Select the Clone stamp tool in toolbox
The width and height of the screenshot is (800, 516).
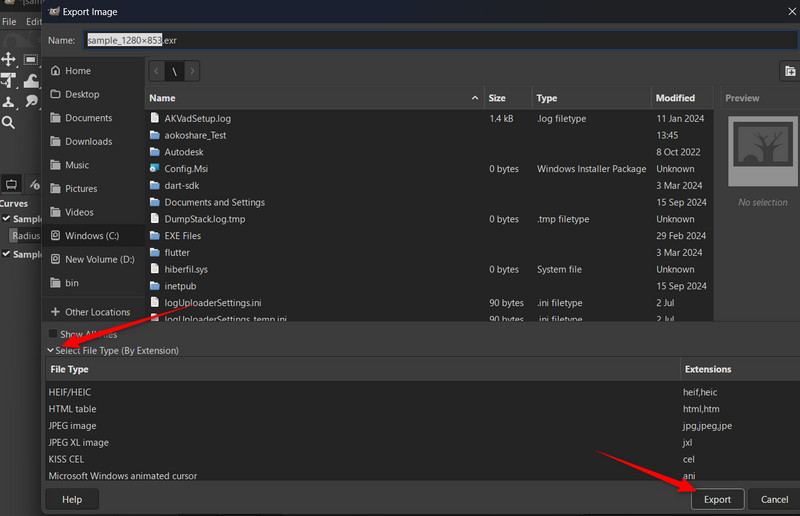[x=8, y=102]
